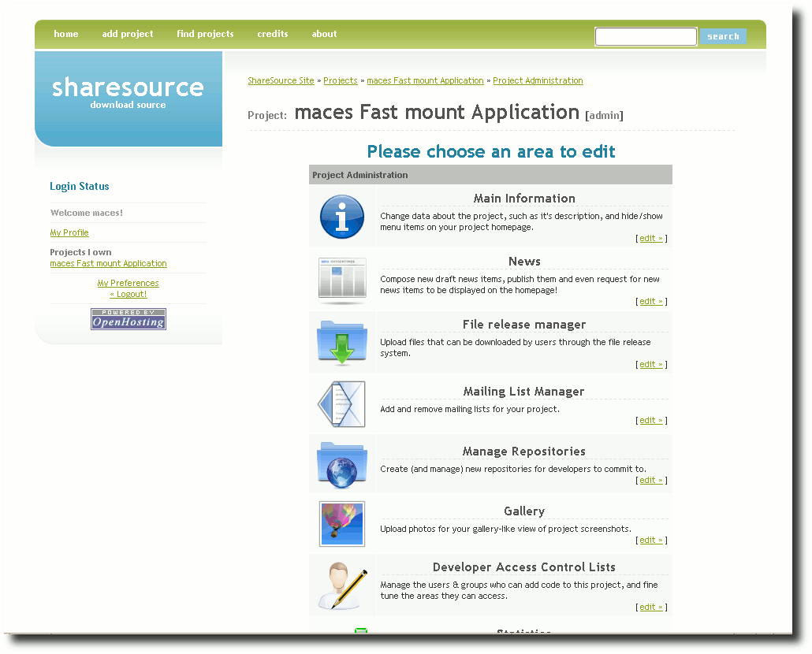Click the Please choose an area to edit title
The image size is (812, 654).
(x=491, y=152)
